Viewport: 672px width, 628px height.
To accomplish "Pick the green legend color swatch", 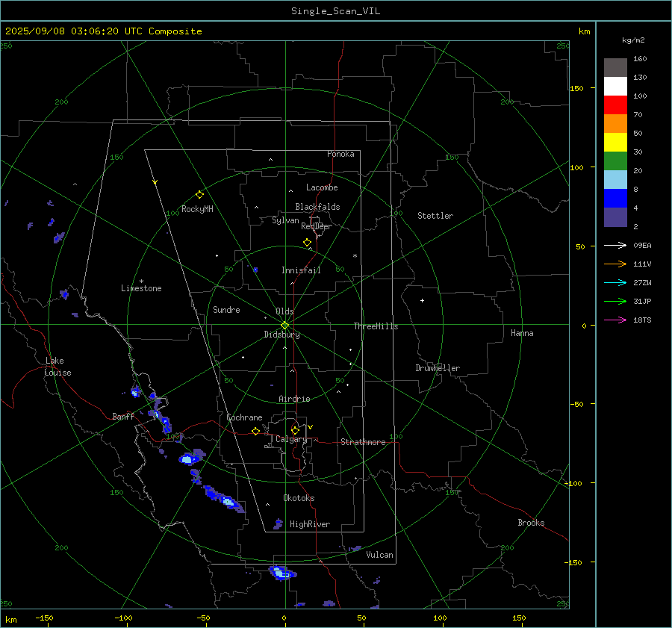I will tap(615, 161).
